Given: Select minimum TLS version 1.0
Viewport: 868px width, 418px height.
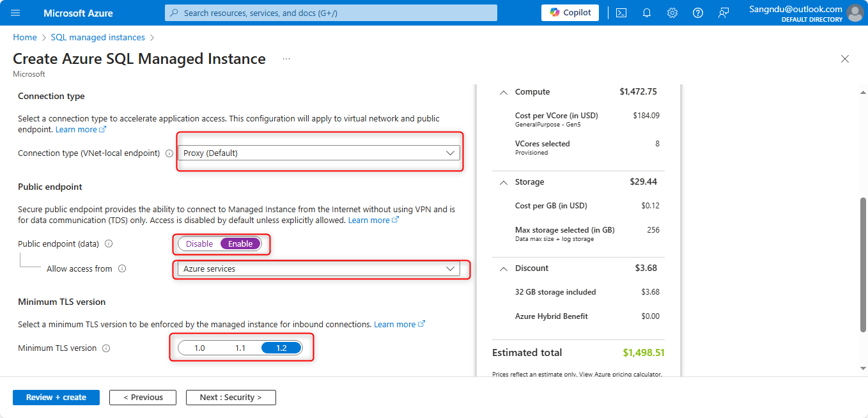Looking at the screenshot, I should coord(199,348).
